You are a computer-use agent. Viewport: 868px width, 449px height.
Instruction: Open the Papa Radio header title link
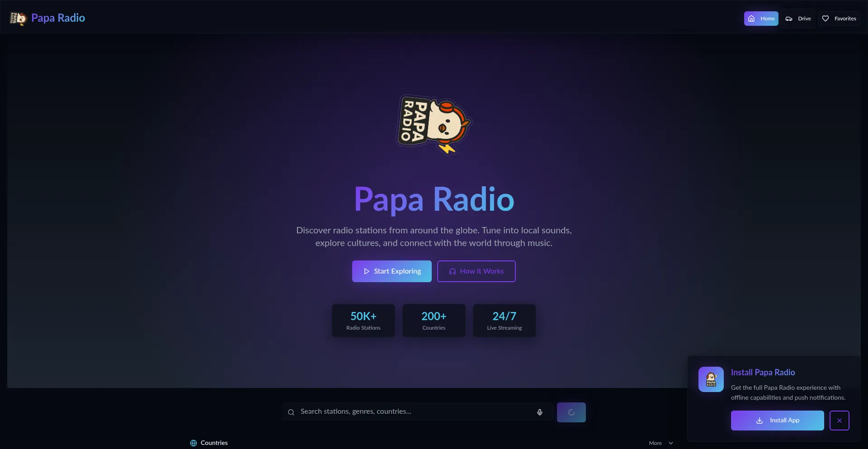click(58, 18)
